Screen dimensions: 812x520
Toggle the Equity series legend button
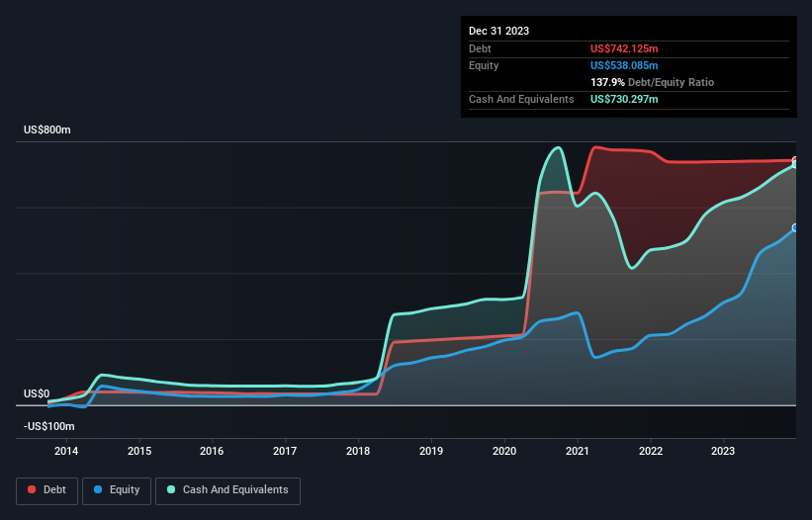117,490
